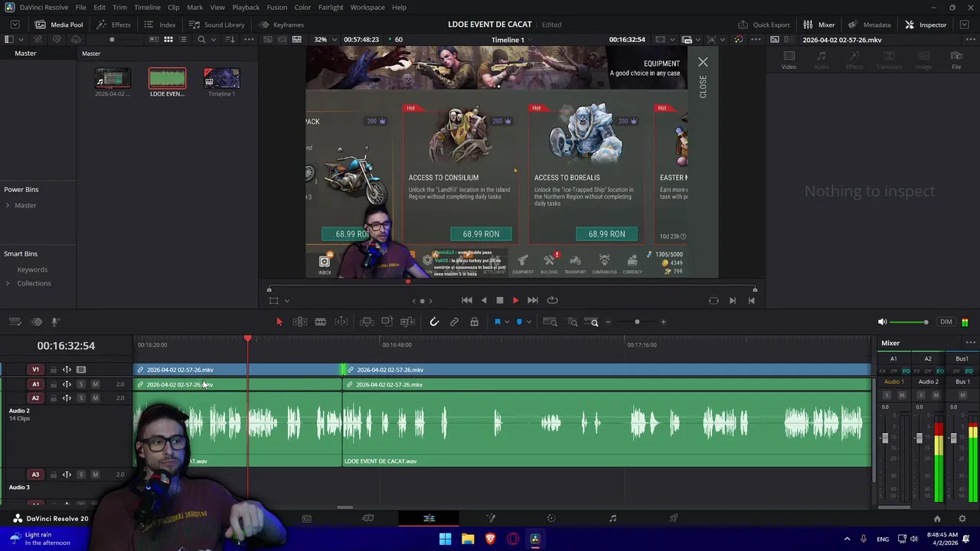Click the Replace Clip icon
Screen dimensions: 980x551
(x=407, y=322)
